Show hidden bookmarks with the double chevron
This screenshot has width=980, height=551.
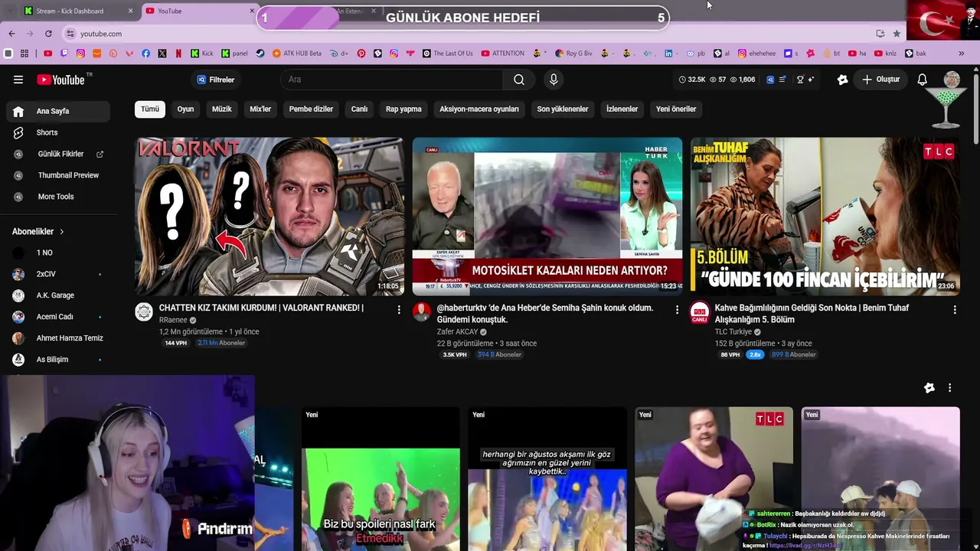coord(962,54)
